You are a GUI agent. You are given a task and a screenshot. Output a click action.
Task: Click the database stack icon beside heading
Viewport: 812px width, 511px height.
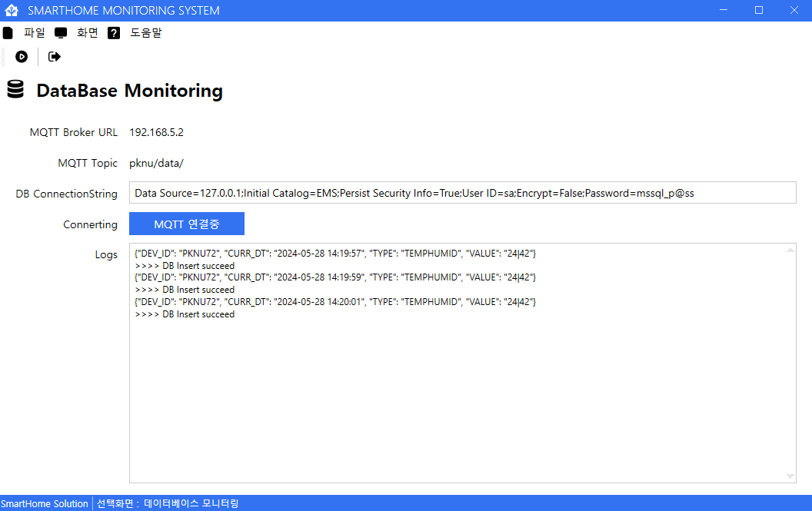[15, 90]
